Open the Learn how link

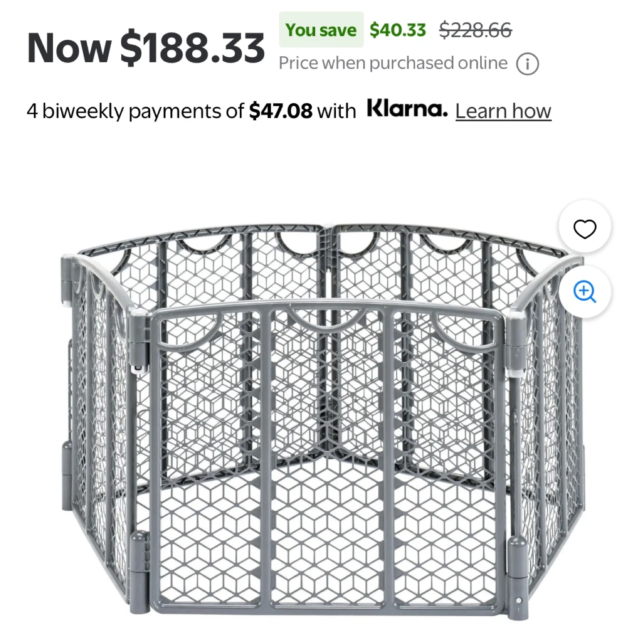tap(503, 111)
